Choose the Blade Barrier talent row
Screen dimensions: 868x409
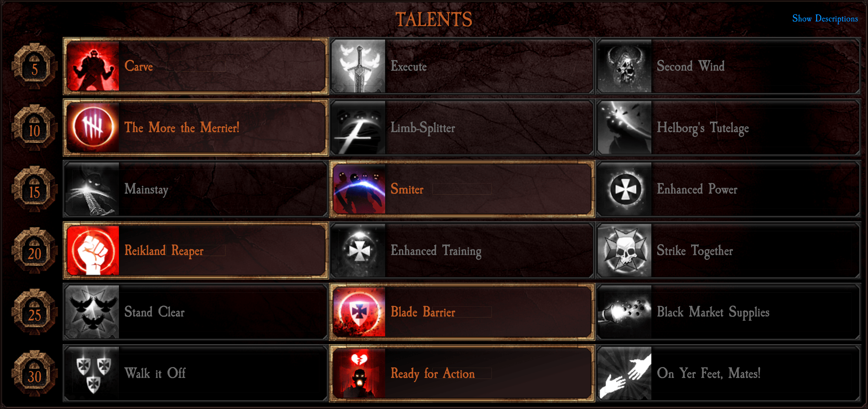(462, 312)
